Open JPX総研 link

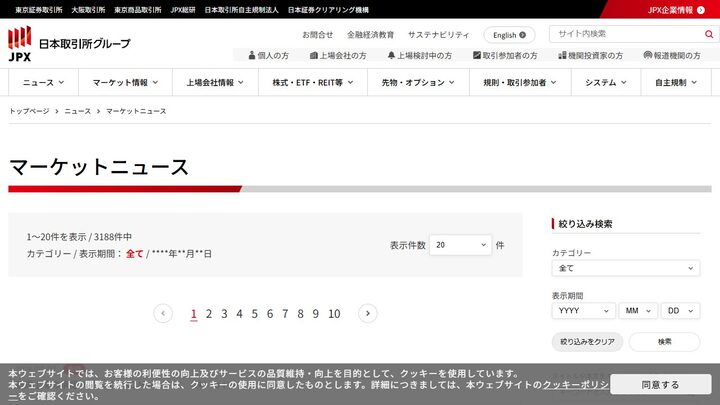(183, 10)
